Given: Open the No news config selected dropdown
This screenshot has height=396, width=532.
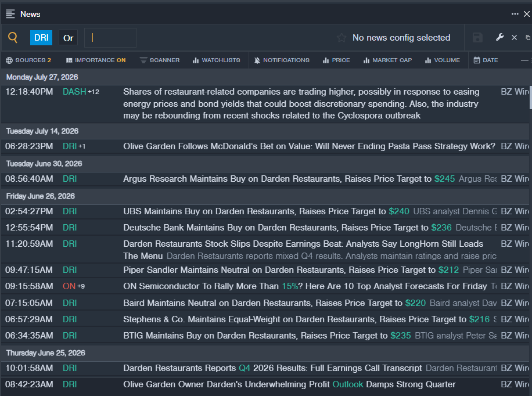Looking at the screenshot, I should [x=401, y=38].
